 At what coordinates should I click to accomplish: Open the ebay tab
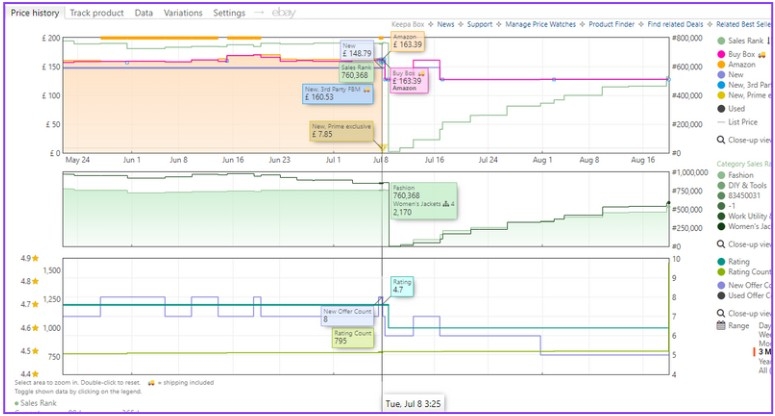[283, 13]
